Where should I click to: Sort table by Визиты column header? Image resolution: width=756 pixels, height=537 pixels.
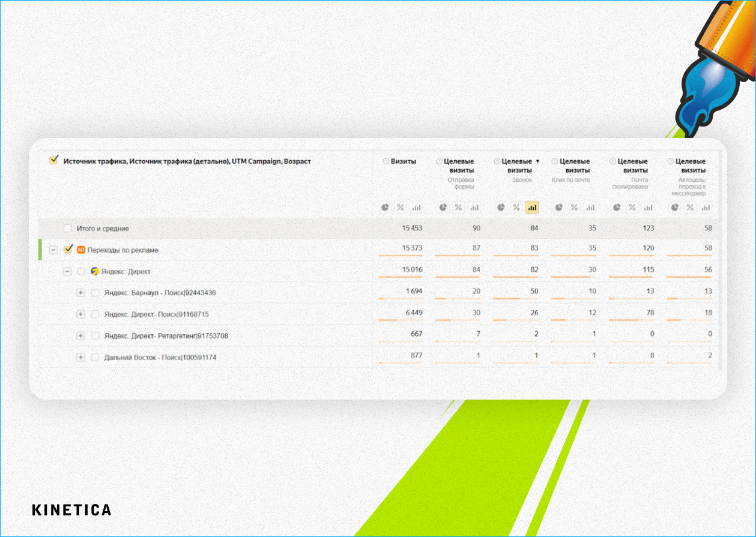[x=404, y=161]
